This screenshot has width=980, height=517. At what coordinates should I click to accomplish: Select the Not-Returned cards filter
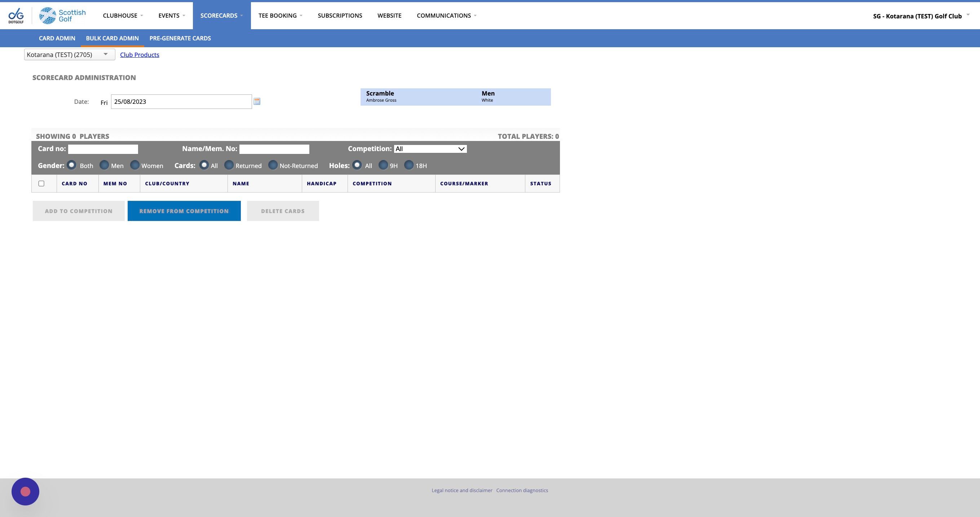pyautogui.click(x=273, y=165)
